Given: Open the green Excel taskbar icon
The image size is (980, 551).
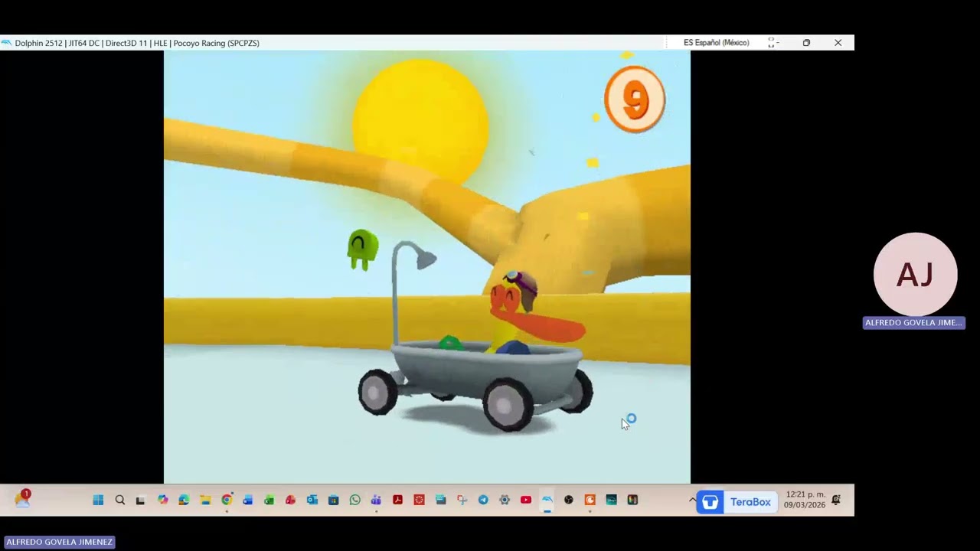Looking at the screenshot, I should (x=269, y=500).
